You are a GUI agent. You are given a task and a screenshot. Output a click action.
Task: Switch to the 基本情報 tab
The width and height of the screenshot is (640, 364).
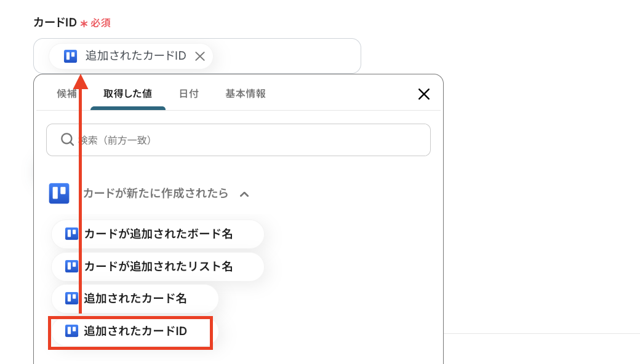(x=244, y=94)
